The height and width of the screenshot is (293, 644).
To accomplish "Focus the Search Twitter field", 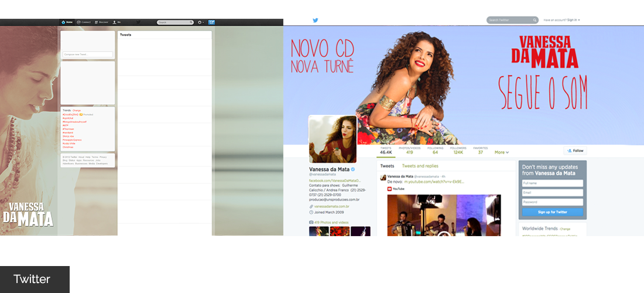I will [x=512, y=20].
